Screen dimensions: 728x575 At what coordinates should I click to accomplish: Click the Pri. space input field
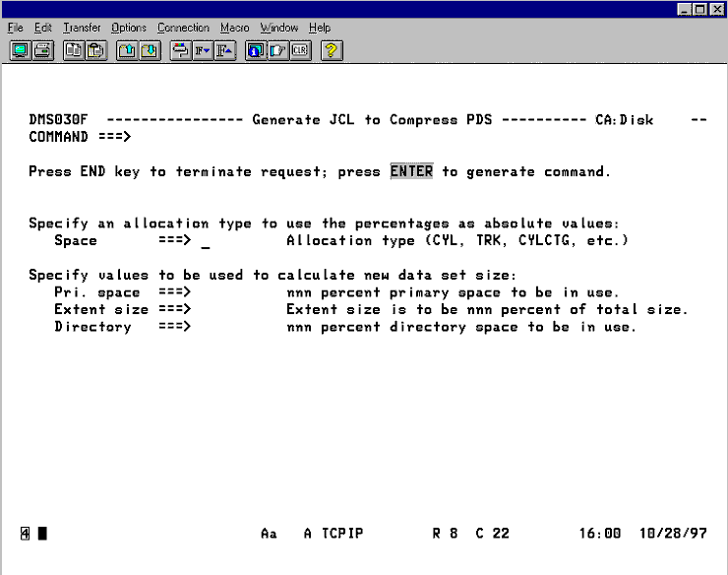239,292
